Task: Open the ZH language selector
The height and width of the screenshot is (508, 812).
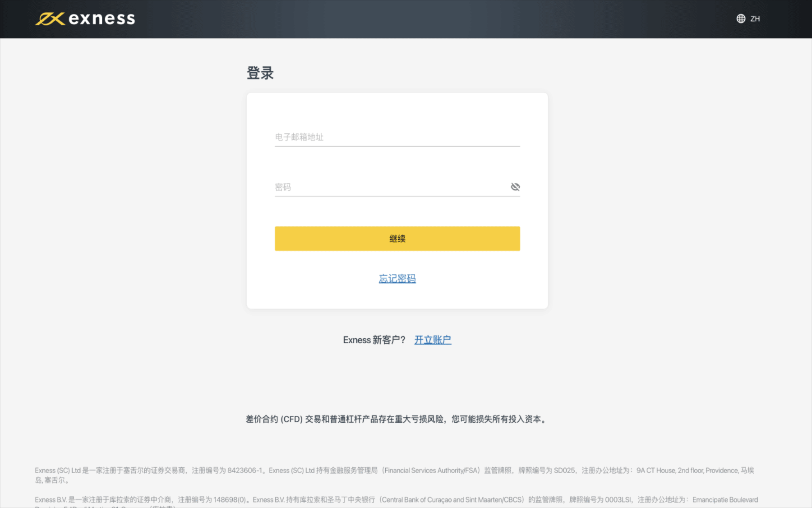Action: 748,19
